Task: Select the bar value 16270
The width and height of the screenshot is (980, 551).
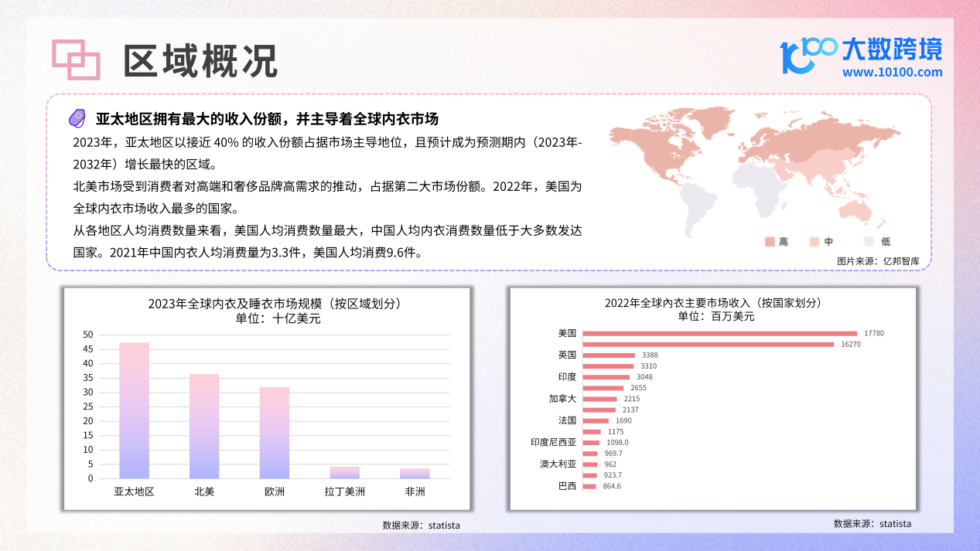Action: (x=851, y=344)
